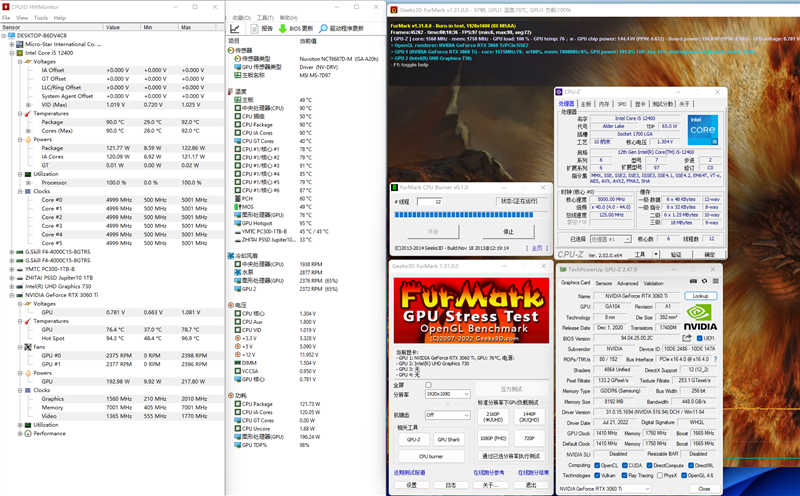
Task: Click the thread count field in CPU Burner
Action: pyautogui.click(x=430, y=202)
